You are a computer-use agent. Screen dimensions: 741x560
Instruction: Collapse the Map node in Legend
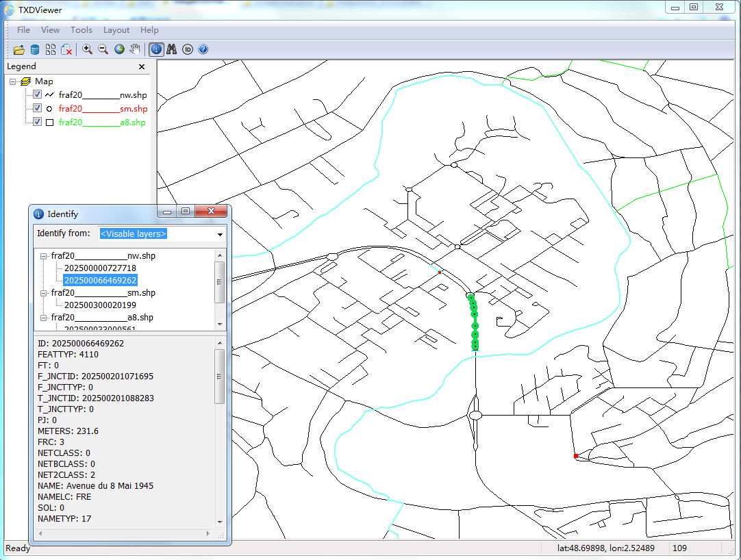pos(14,81)
